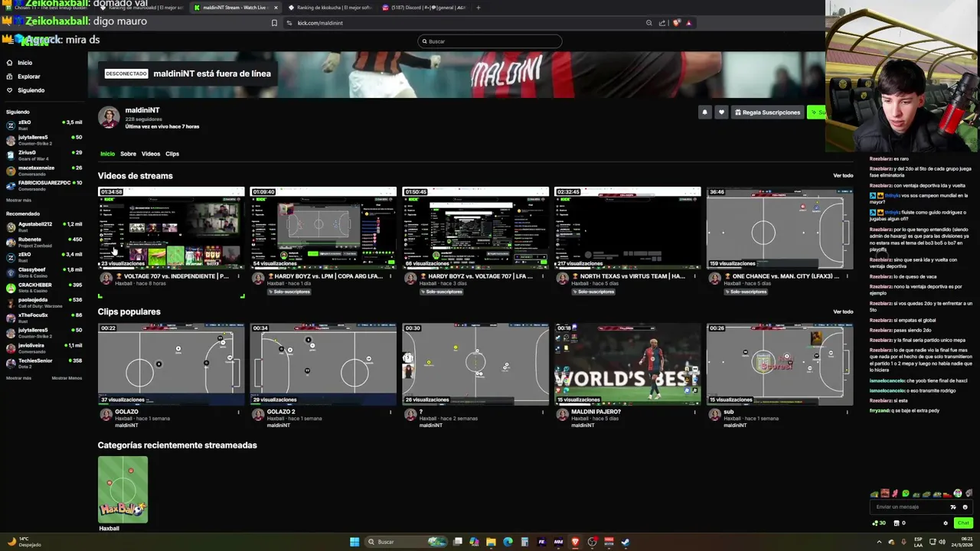Bookmark page icon in the address bar
The image size is (980, 551).
coord(274,23)
